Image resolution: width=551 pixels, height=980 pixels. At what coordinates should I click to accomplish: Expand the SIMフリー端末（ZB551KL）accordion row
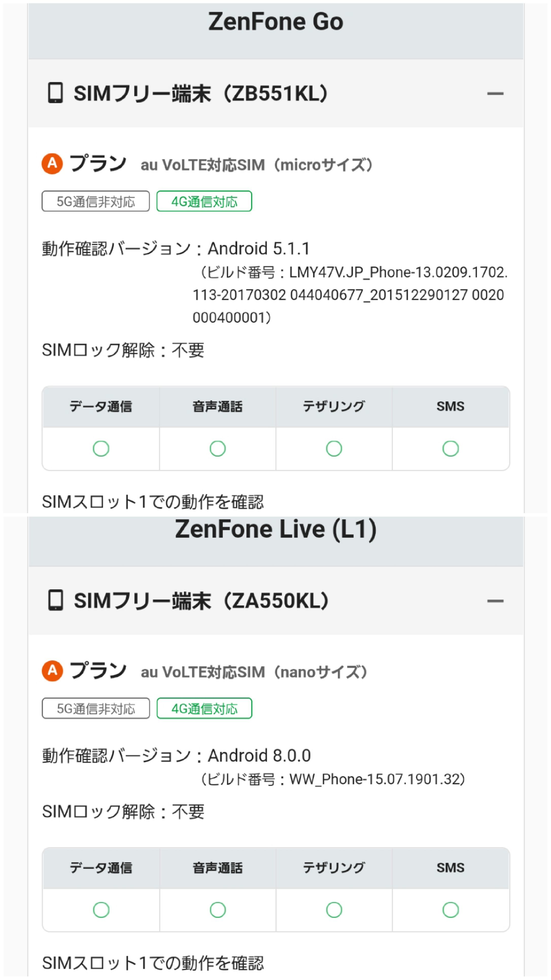click(200, 94)
